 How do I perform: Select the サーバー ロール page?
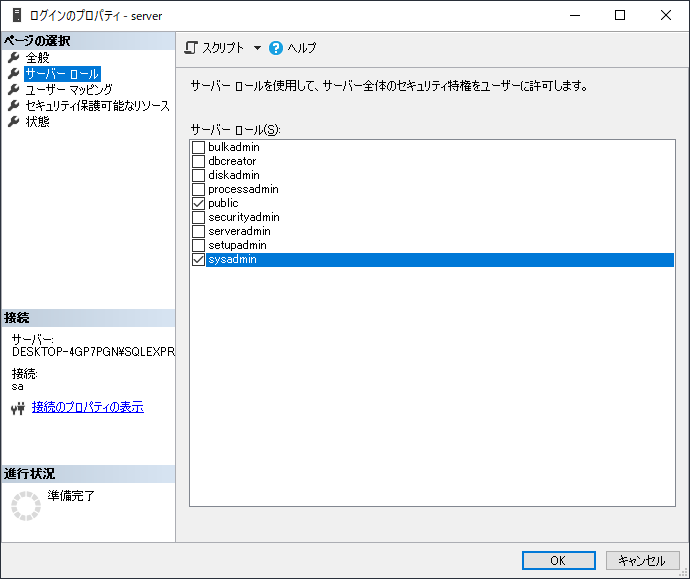[x=62, y=74]
